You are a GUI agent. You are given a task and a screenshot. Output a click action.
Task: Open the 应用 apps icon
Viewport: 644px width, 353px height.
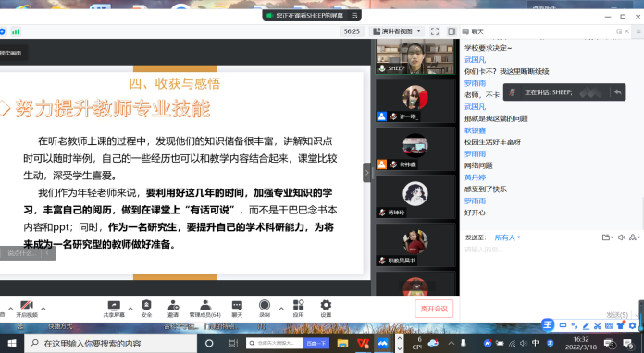point(298,309)
